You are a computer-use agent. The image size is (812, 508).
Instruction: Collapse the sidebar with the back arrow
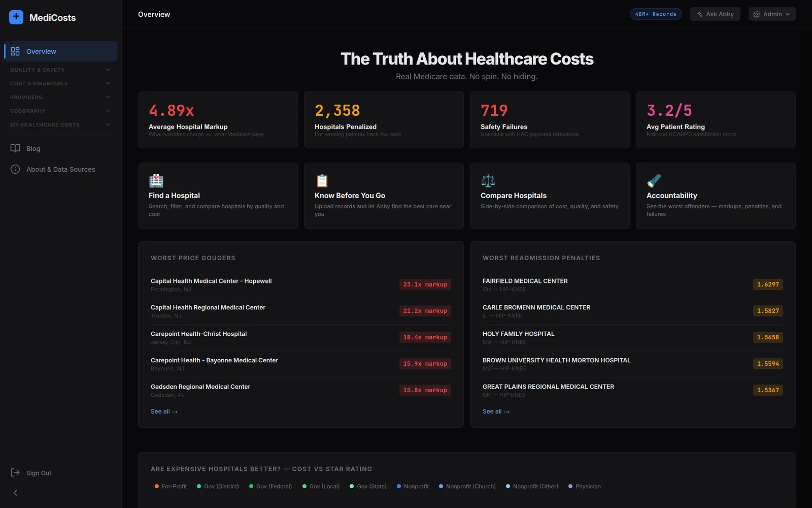pos(15,493)
